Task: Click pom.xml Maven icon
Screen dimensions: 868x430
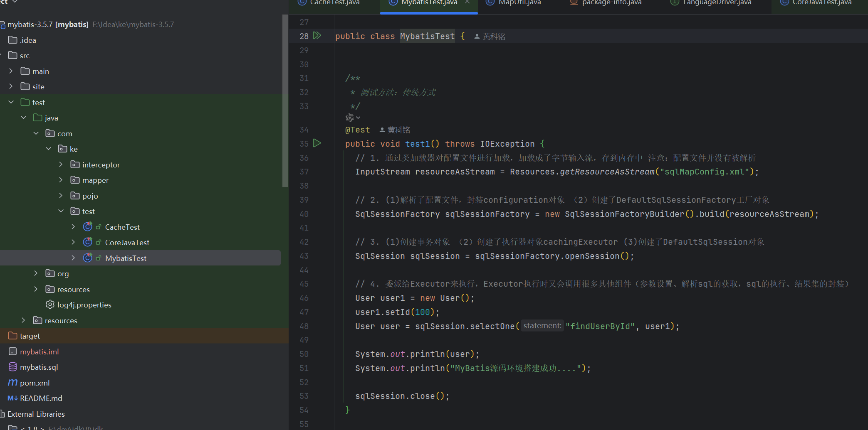Action: 13,383
